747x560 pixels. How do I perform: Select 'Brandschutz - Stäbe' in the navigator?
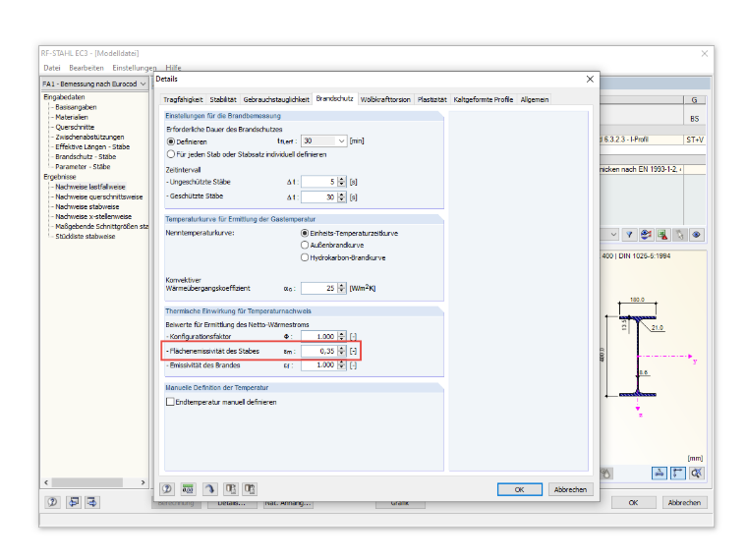click(x=86, y=156)
